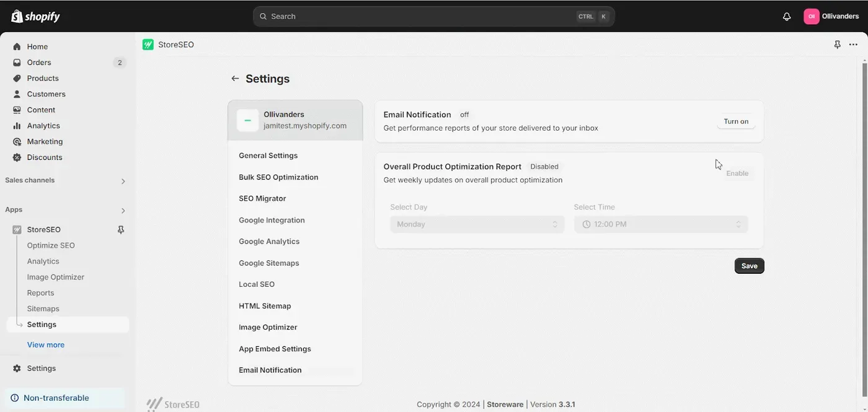Click the Discounts icon in sidebar
Viewport: 868px width, 412px height.
pos(17,157)
